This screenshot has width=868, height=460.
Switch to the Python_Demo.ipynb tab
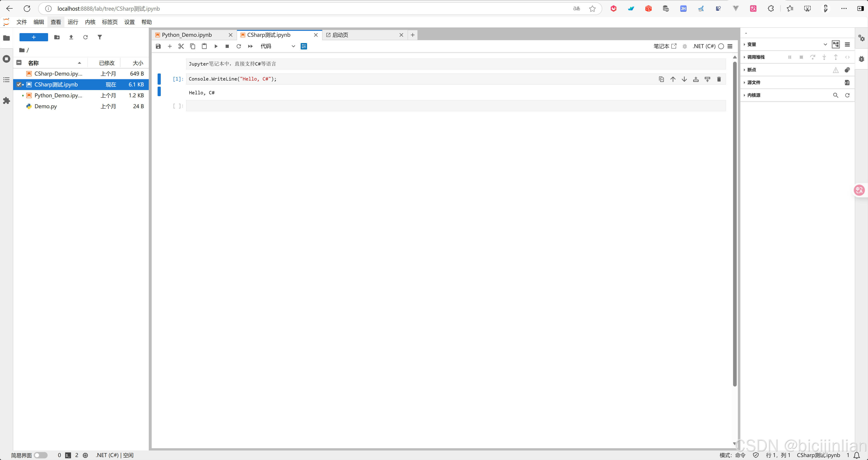(187, 35)
